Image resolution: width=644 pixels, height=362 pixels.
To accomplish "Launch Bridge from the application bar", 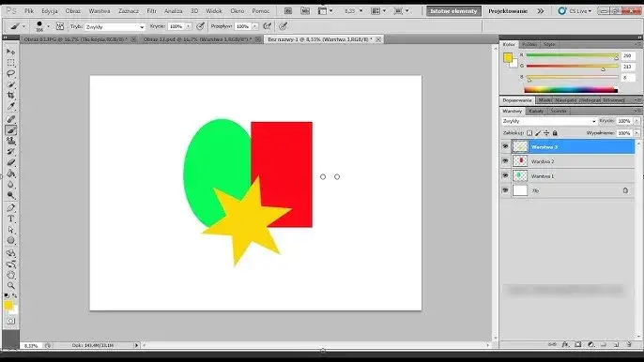I will point(288,11).
